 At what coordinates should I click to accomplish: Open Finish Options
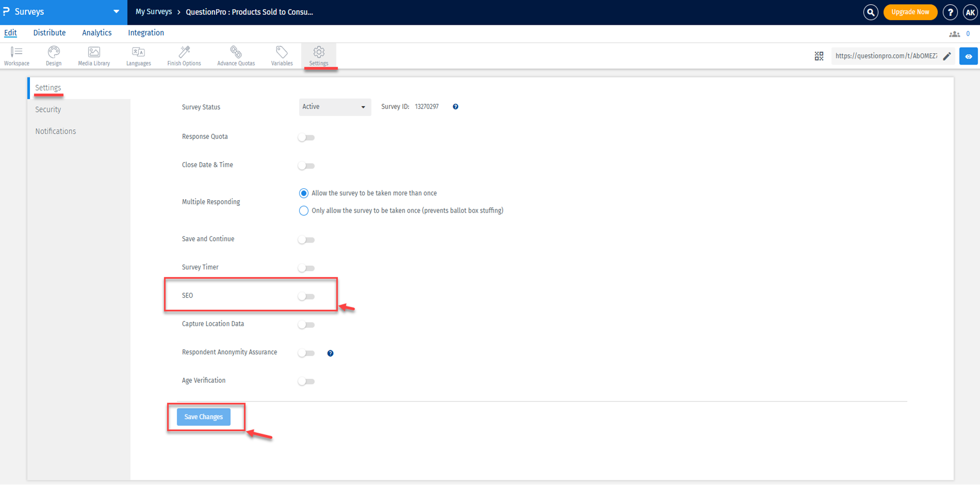184,56
